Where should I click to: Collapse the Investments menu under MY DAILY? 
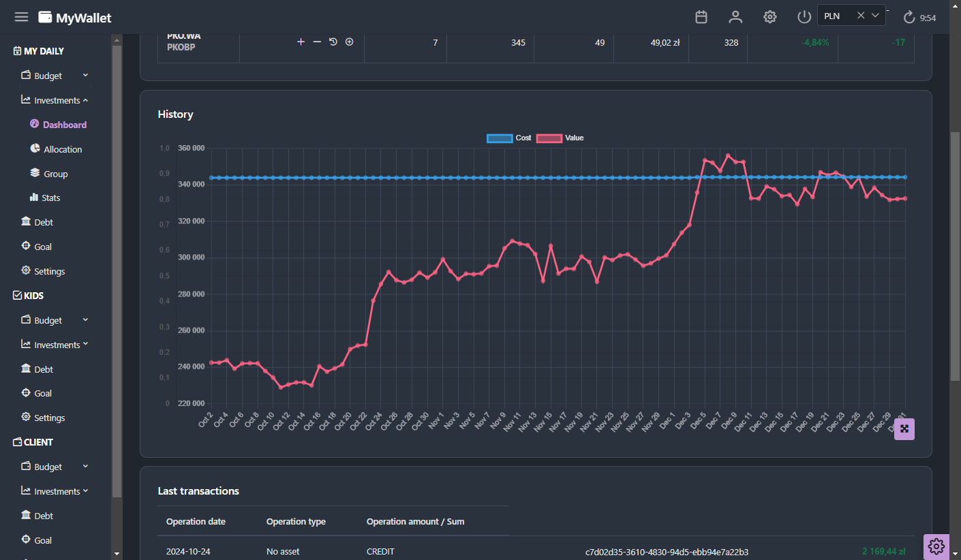point(55,100)
